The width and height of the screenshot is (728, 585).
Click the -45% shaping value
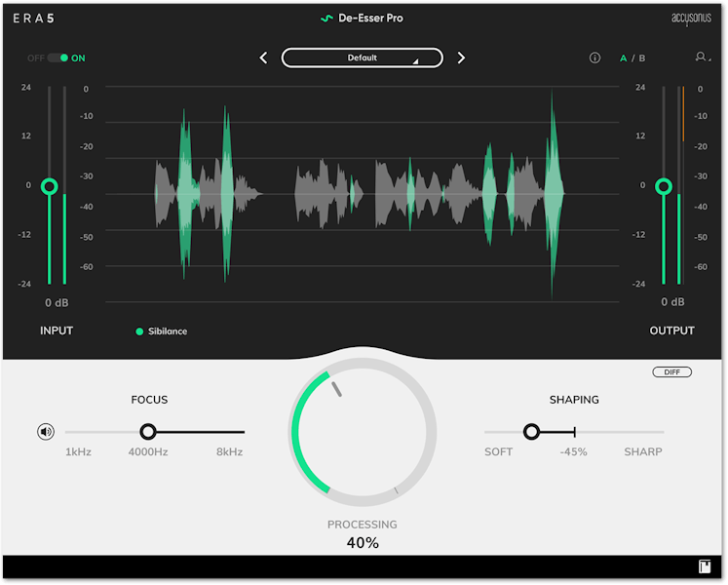pos(573,451)
